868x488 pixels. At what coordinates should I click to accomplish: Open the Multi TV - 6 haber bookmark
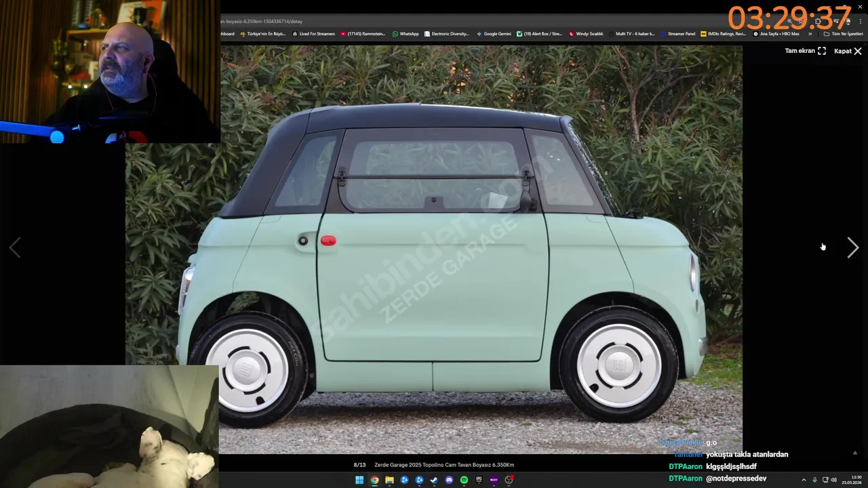coord(631,34)
